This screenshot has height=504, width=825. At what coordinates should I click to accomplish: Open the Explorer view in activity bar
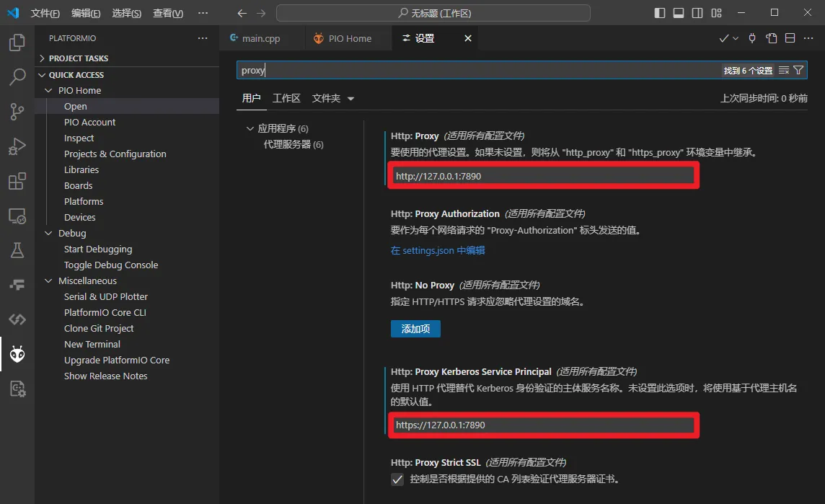coord(17,43)
